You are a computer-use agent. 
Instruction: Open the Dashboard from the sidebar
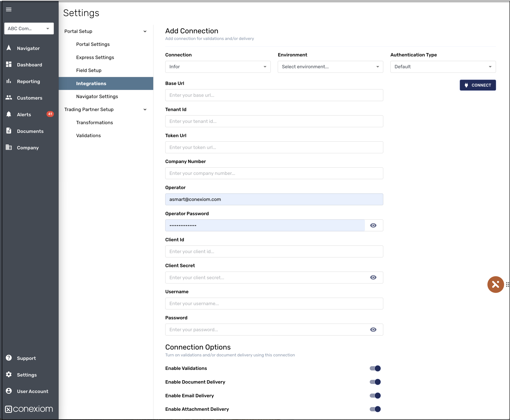[29, 65]
